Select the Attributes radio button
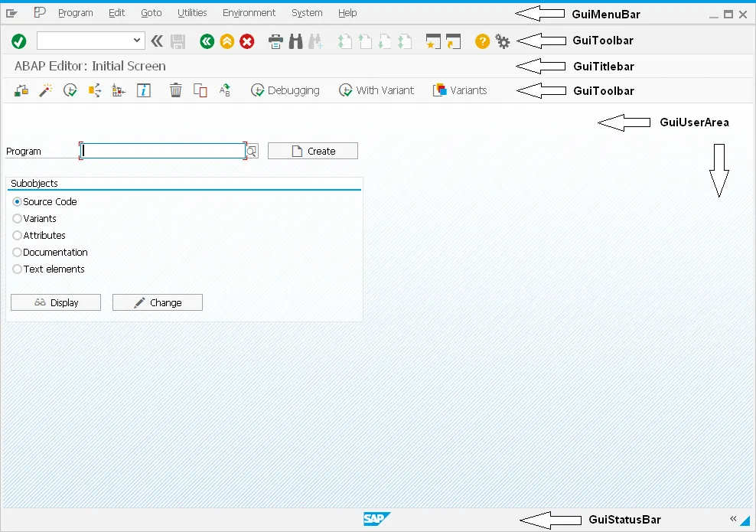This screenshot has height=532, width=756. pyautogui.click(x=18, y=236)
